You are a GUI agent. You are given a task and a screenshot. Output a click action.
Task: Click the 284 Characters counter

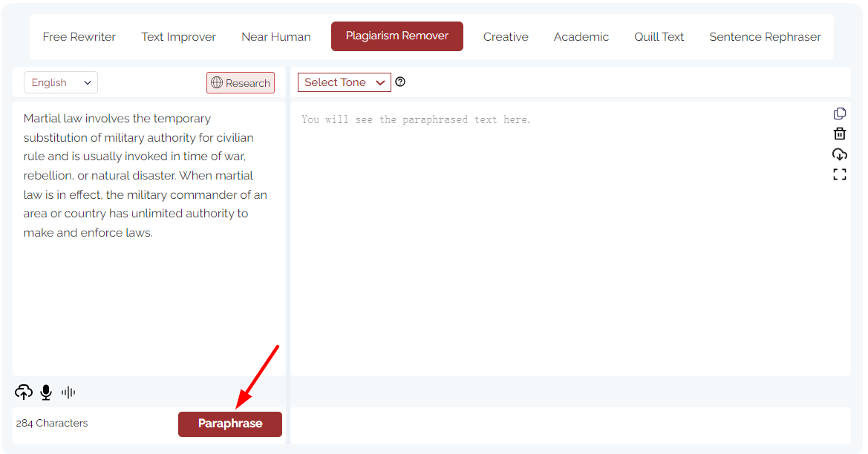[51, 423]
